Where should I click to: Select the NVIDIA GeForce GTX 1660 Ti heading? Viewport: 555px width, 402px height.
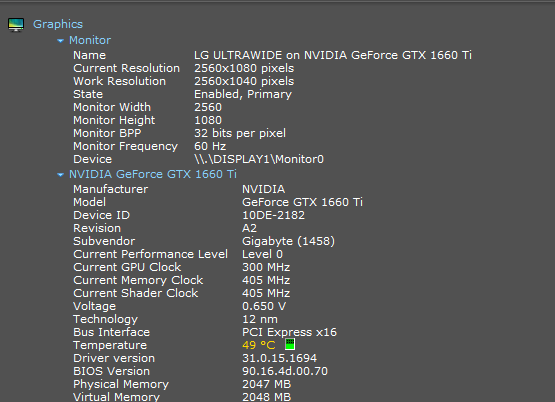point(153,174)
